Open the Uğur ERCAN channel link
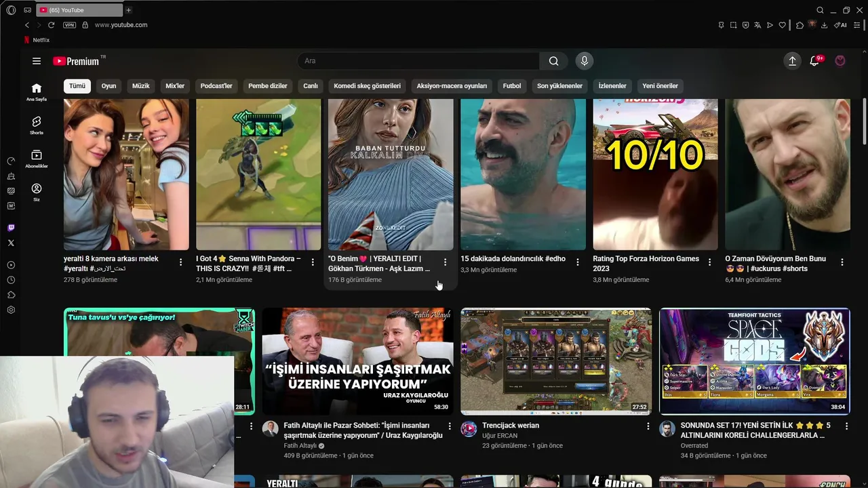This screenshot has height=488, width=868. [x=500, y=436]
